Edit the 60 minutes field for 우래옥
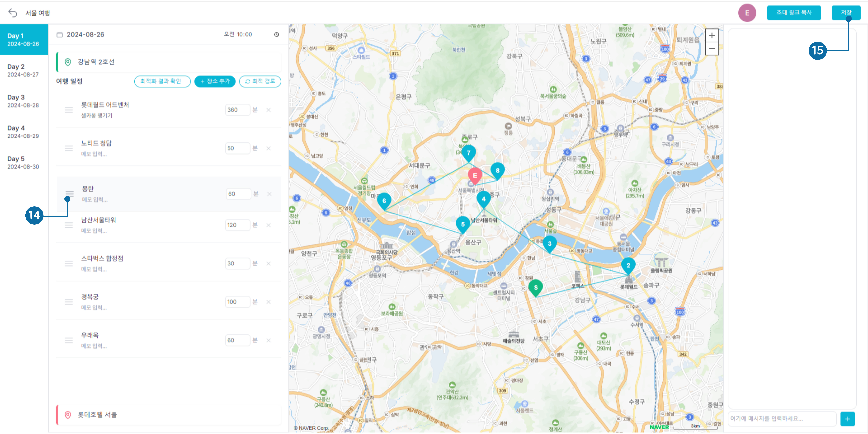 pyautogui.click(x=238, y=340)
